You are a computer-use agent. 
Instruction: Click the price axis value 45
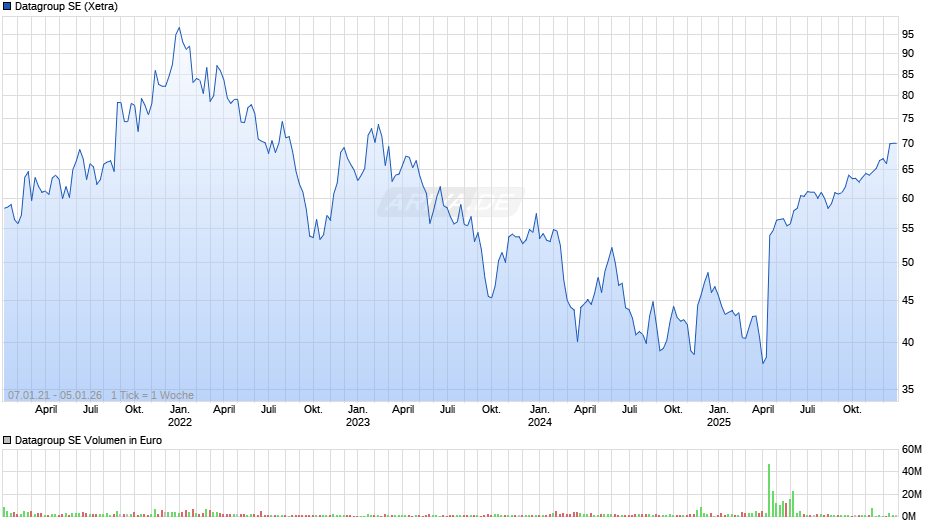pyautogui.click(x=908, y=300)
